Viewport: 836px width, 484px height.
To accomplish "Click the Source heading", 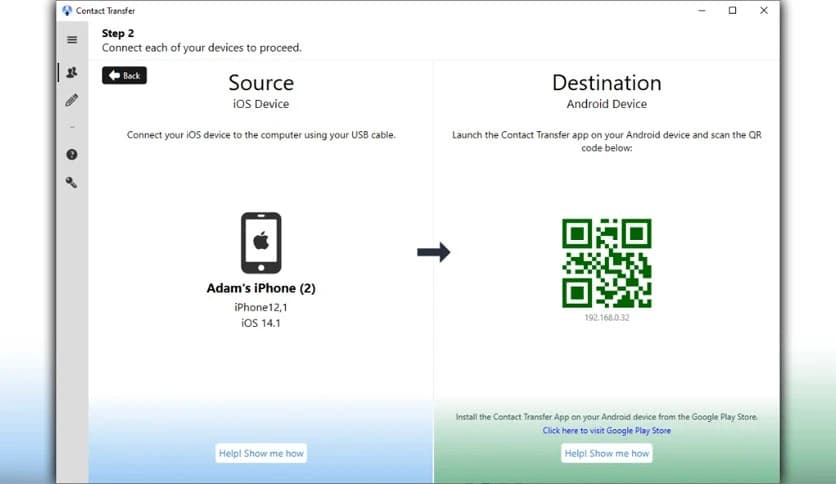I will [261, 83].
